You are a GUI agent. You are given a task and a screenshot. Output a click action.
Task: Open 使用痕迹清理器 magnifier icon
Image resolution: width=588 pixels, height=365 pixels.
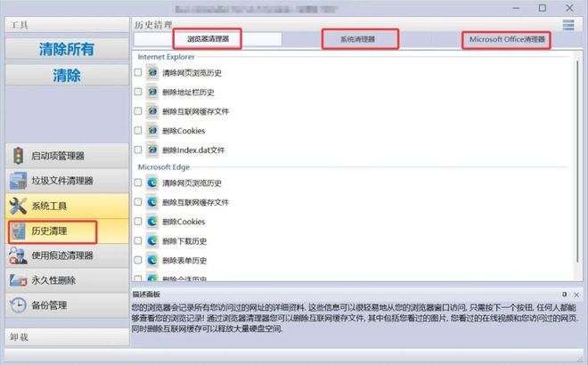[18, 255]
